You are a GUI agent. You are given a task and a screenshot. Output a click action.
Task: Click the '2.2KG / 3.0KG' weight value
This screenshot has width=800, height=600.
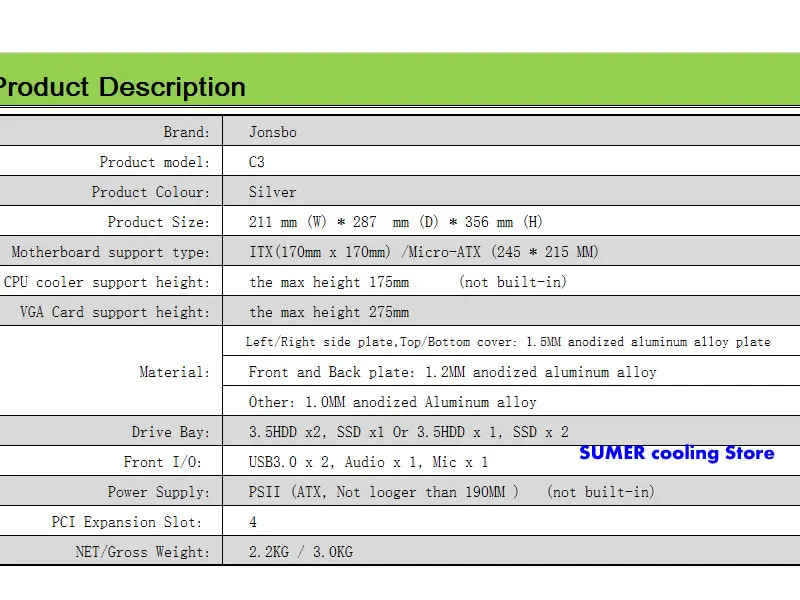coord(301,552)
